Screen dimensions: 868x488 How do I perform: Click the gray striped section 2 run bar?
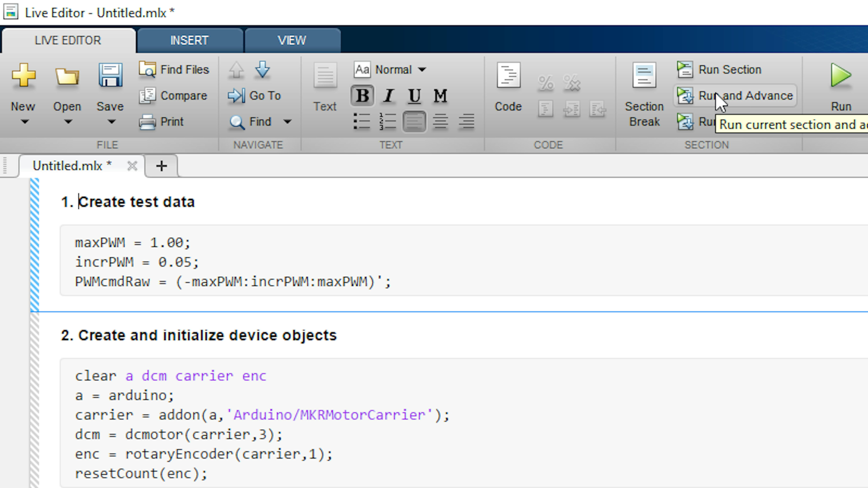34,400
